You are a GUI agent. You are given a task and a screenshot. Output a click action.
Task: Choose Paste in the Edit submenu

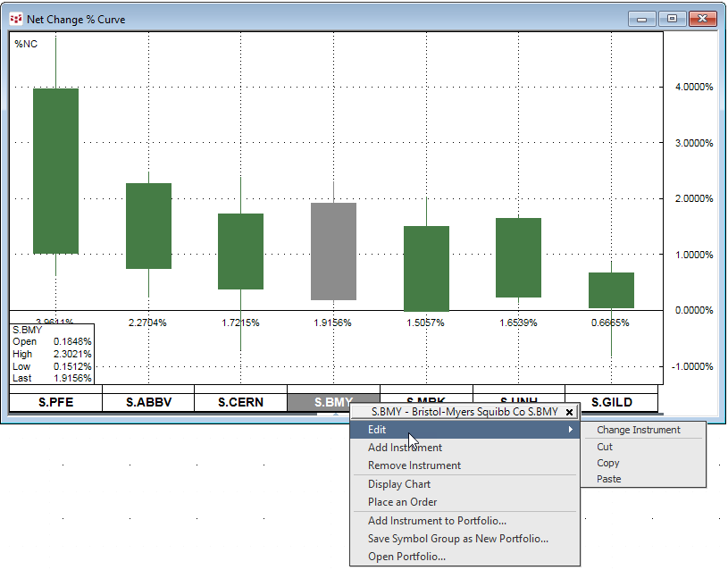(x=609, y=479)
